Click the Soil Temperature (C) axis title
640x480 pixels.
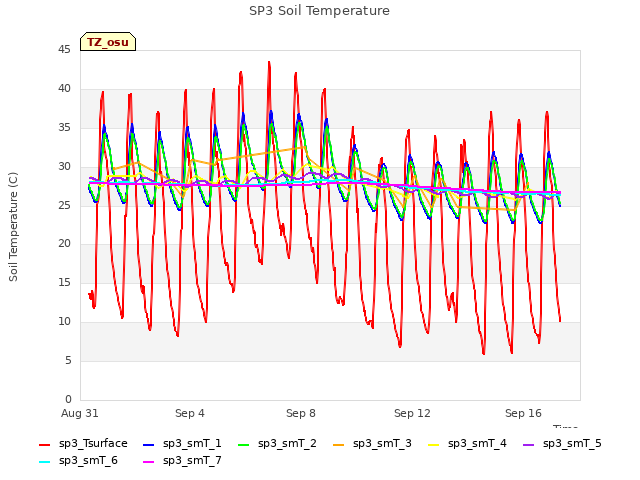pyautogui.click(x=13, y=227)
